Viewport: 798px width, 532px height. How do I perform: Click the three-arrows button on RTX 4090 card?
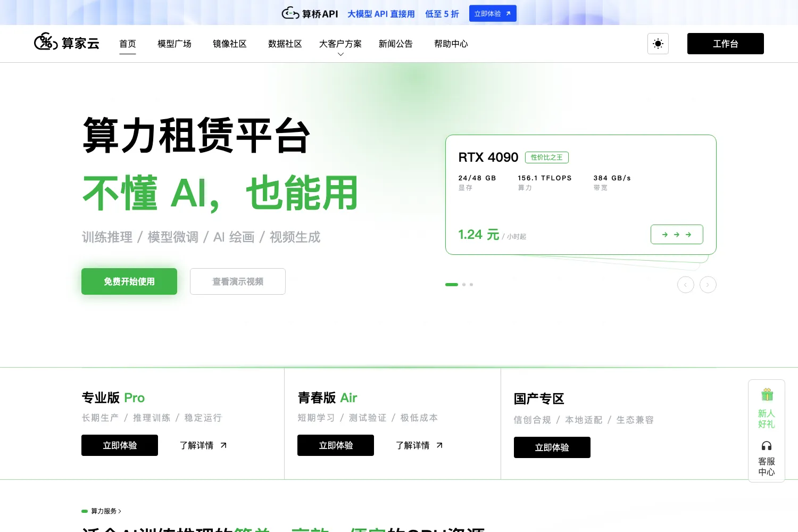[x=677, y=234]
